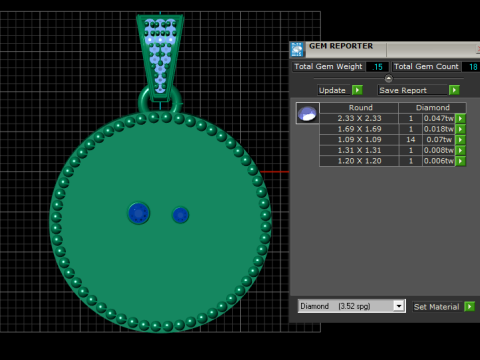Click the quantity 14 cell

[x=411, y=140]
